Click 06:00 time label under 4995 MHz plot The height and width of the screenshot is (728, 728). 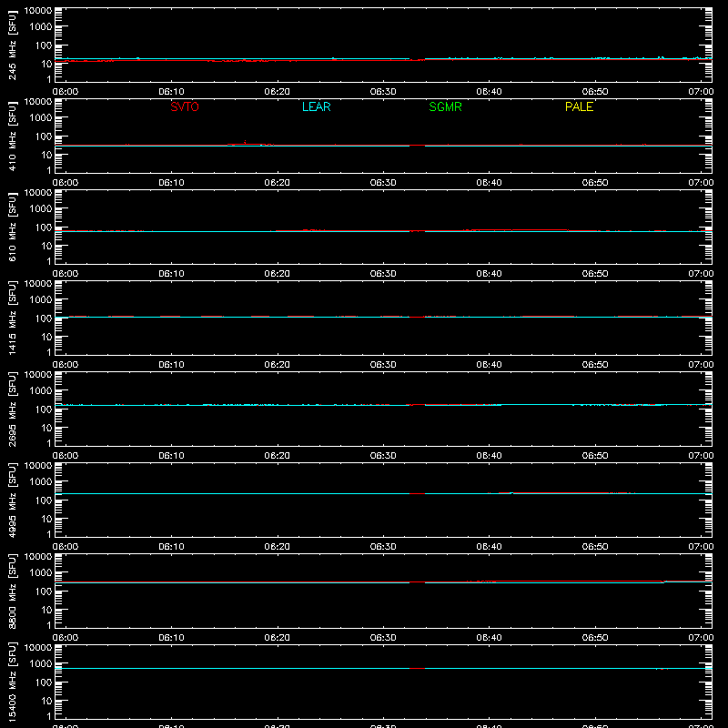[66, 547]
